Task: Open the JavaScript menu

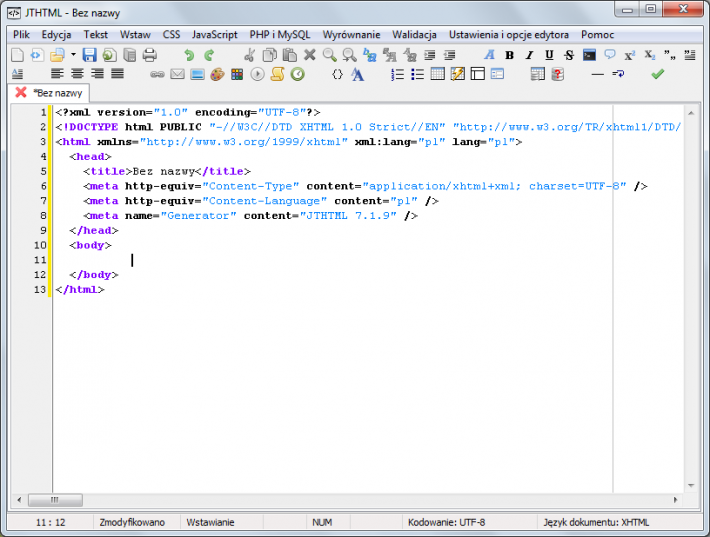Action: pyautogui.click(x=215, y=35)
